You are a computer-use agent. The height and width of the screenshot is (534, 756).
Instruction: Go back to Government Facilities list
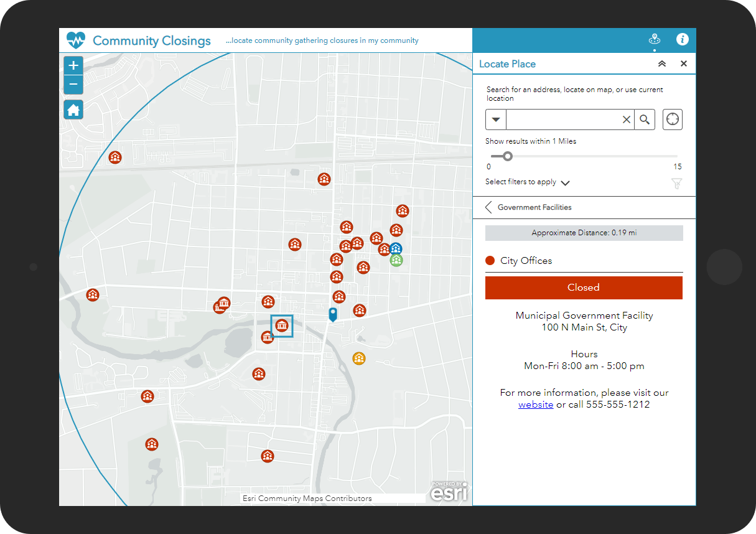tap(489, 207)
